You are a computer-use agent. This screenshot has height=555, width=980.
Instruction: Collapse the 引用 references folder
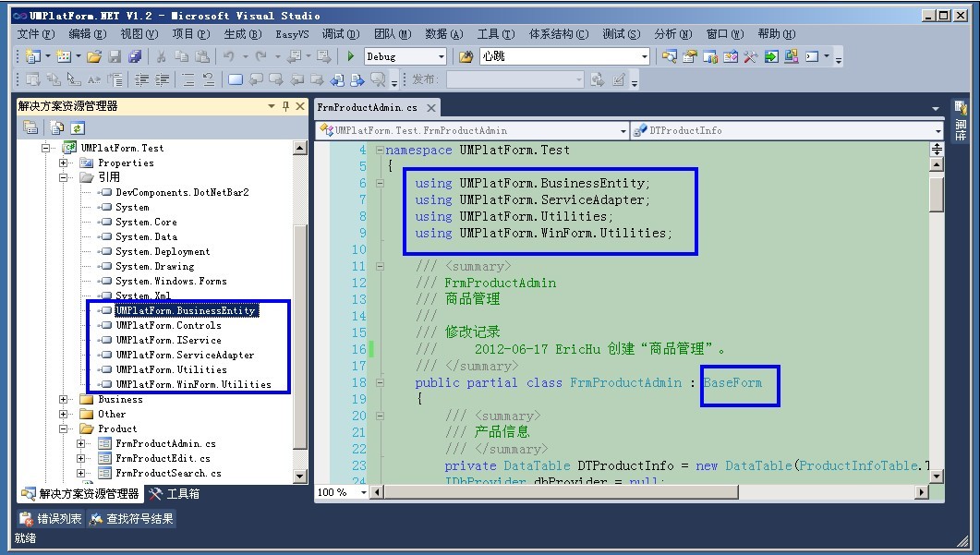click(x=63, y=177)
